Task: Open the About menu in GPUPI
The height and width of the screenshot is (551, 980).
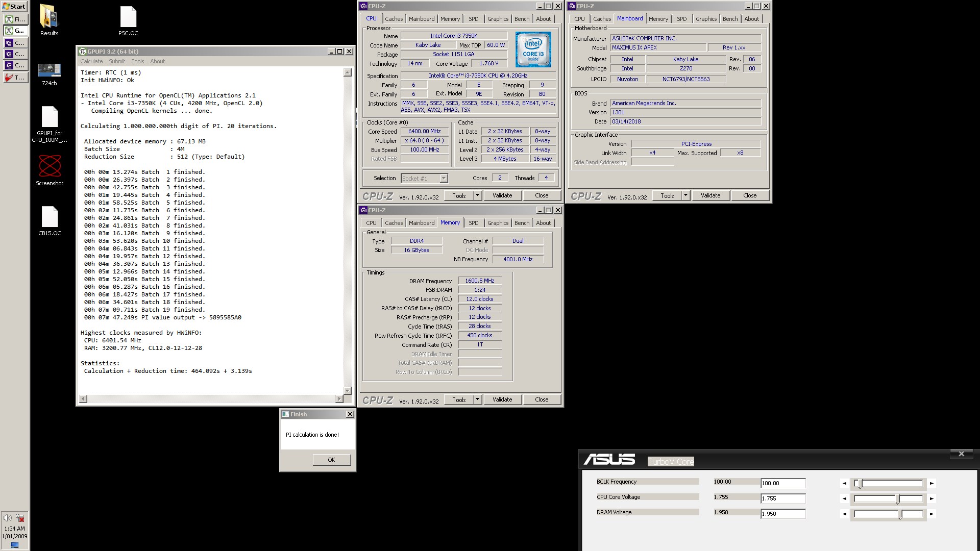Action: [x=157, y=61]
